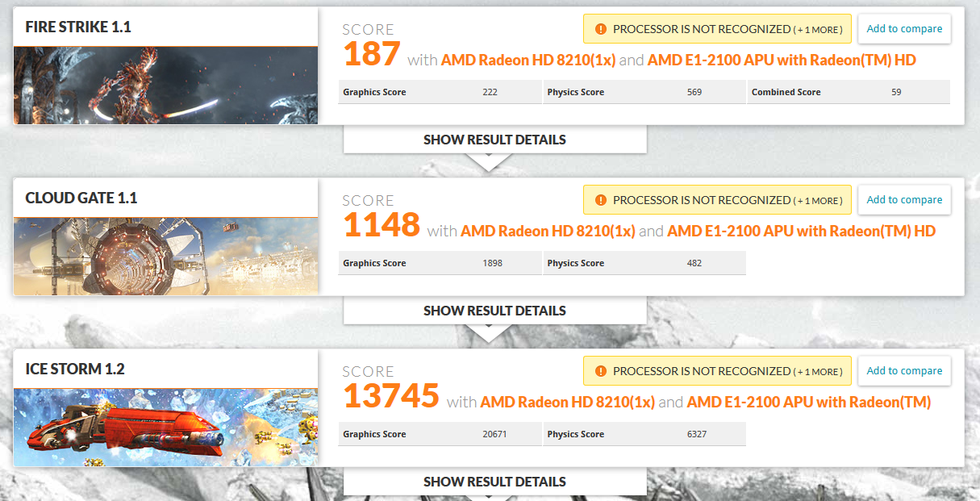Open the Ice Storm benchmark thumbnail

165,427
